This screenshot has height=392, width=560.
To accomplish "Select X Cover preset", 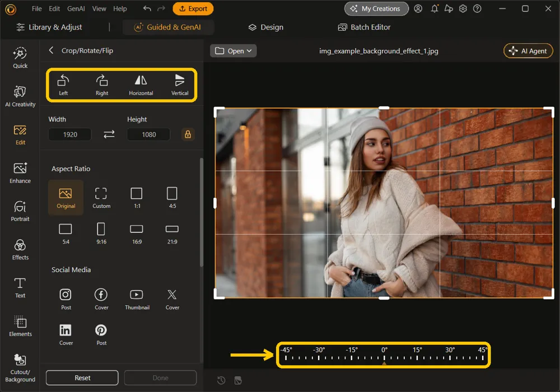I will 172,299.
